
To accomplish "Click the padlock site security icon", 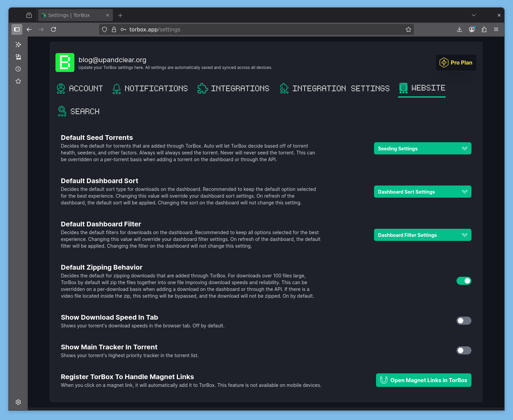I will (x=114, y=29).
